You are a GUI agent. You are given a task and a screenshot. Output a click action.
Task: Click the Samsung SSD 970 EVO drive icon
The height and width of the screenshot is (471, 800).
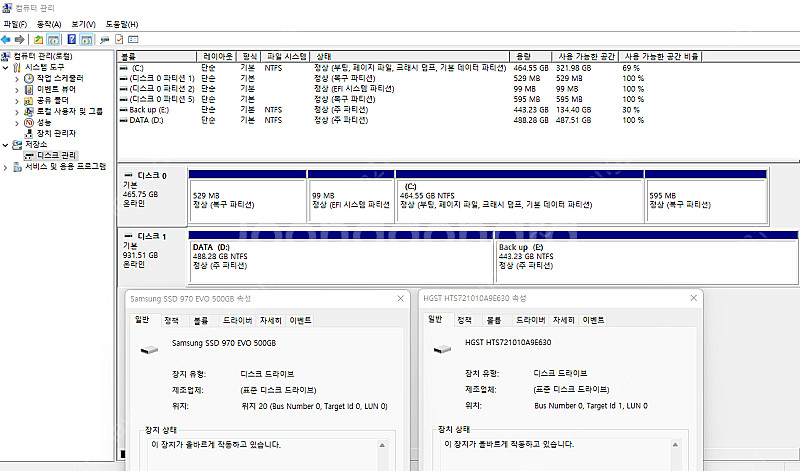[149, 350]
